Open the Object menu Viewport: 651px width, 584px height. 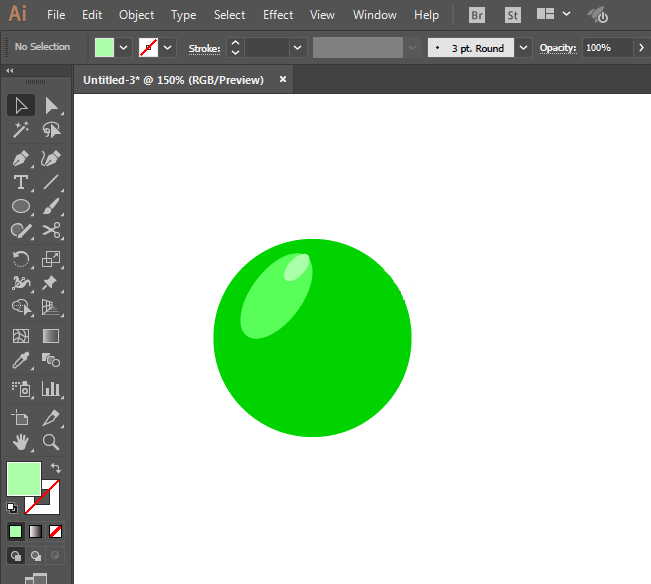(x=136, y=15)
